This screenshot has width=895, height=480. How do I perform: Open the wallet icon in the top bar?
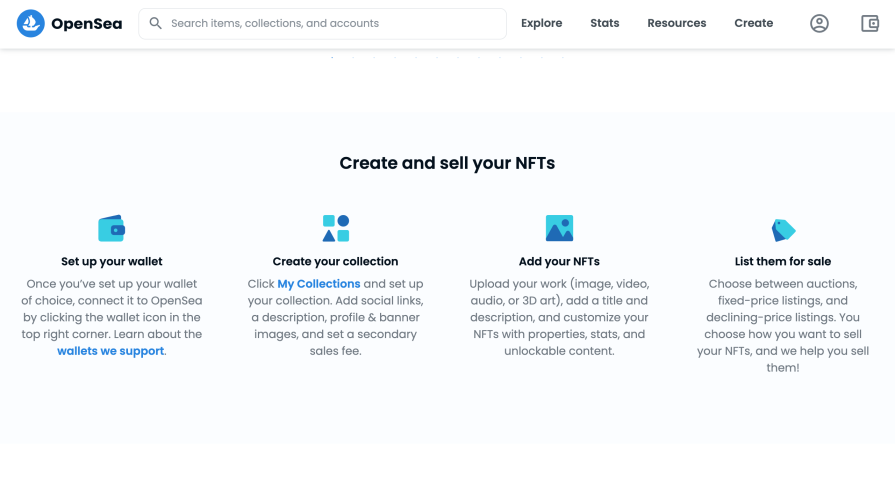pos(870,23)
